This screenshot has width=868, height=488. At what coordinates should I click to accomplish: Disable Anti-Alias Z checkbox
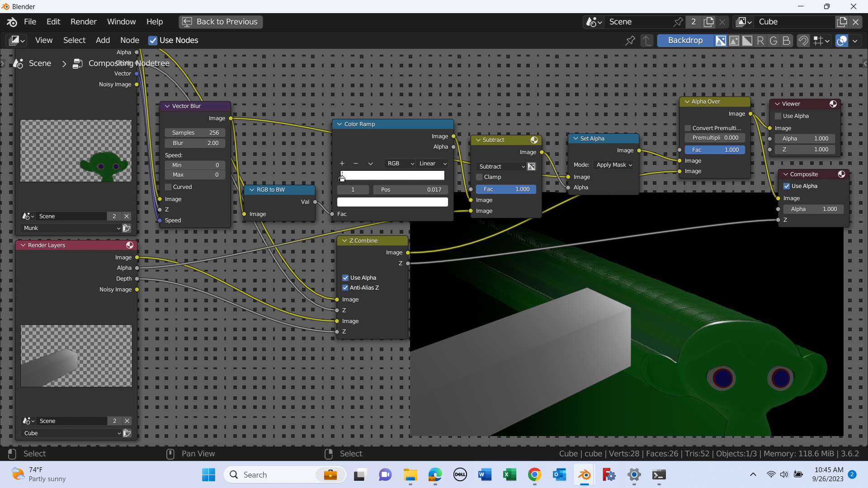click(345, 288)
